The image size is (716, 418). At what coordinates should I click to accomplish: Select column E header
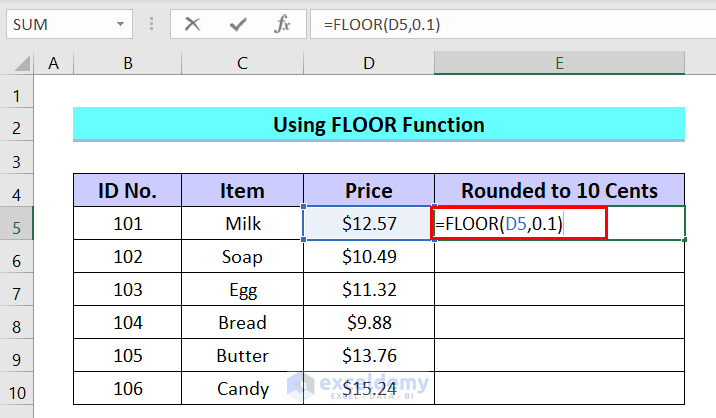coord(559,64)
